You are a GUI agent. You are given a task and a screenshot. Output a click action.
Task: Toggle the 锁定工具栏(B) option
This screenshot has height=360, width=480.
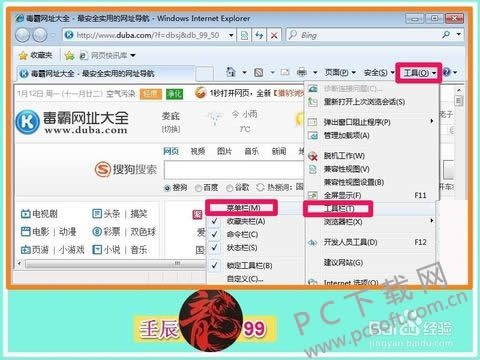(239, 266)
